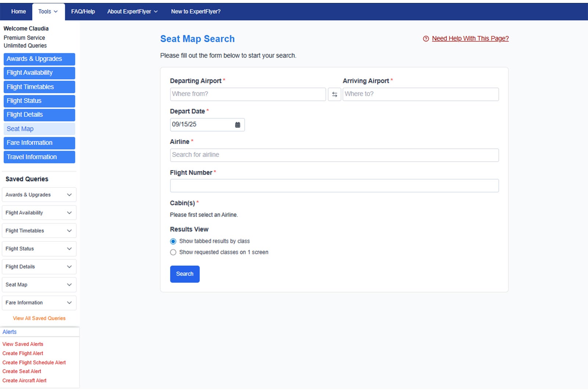
Task: Open Flight Status from sidebar
Action: 39,101
